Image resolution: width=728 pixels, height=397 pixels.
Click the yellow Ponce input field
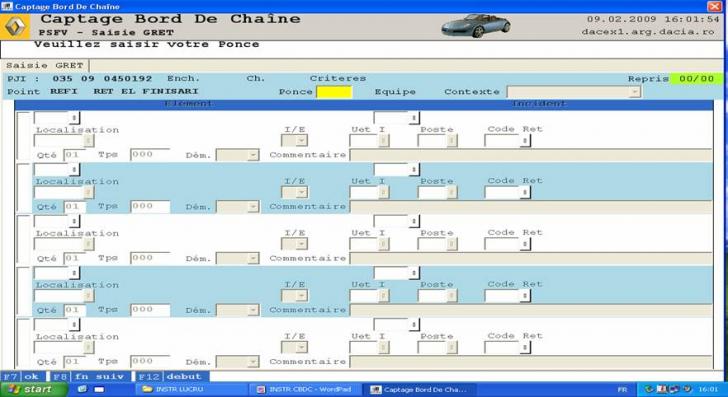coord(334,91)
